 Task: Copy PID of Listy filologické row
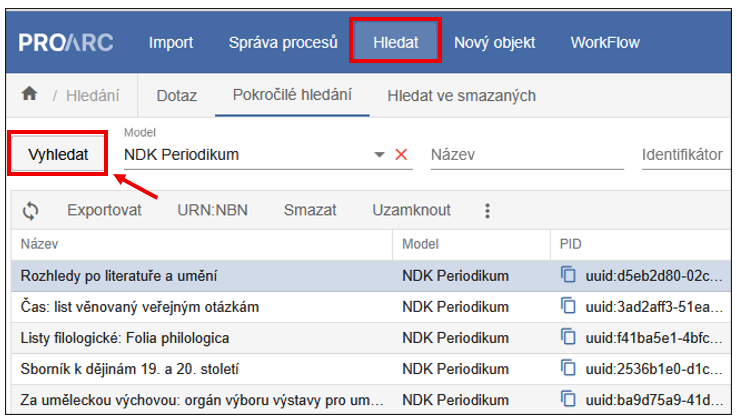pyautogui.click(x=568, y=337)
